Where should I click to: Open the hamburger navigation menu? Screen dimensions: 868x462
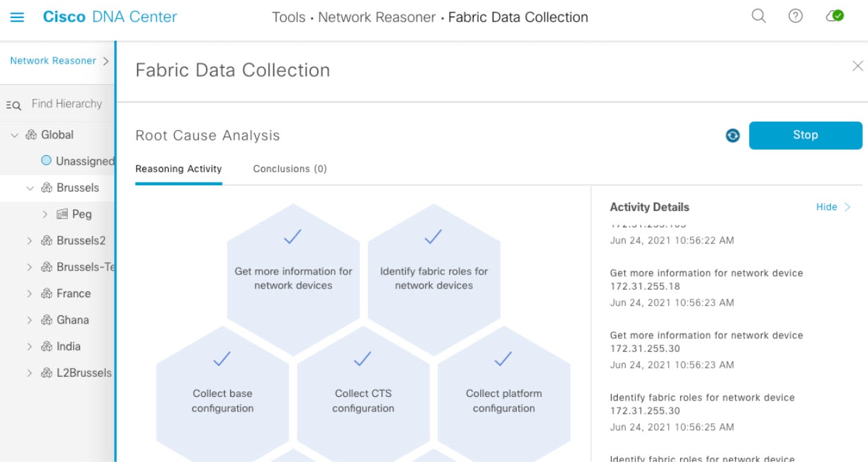pyautogui.click(x=17, y=17)
